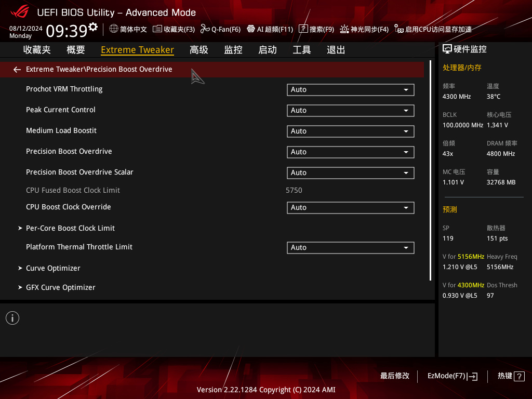Click the SP 119 value

coord(448,238)
